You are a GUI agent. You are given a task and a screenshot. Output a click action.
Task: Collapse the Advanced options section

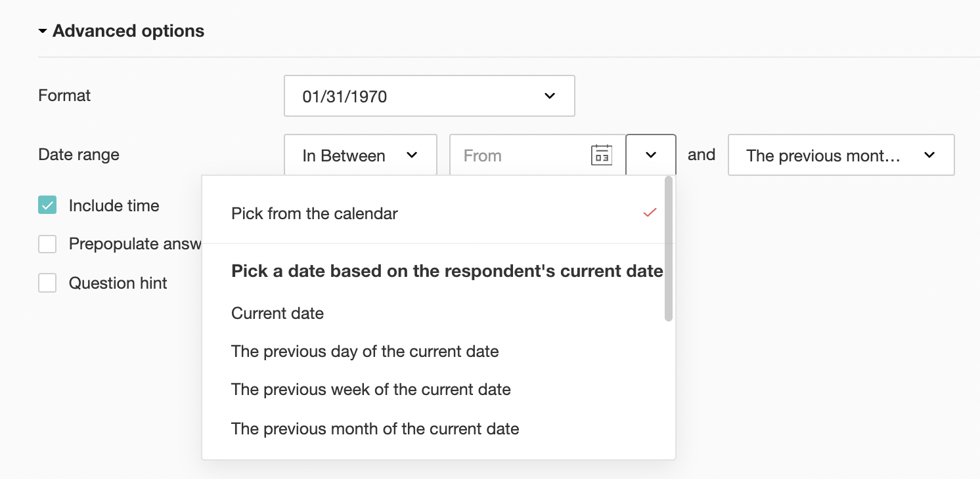(43, 31)
